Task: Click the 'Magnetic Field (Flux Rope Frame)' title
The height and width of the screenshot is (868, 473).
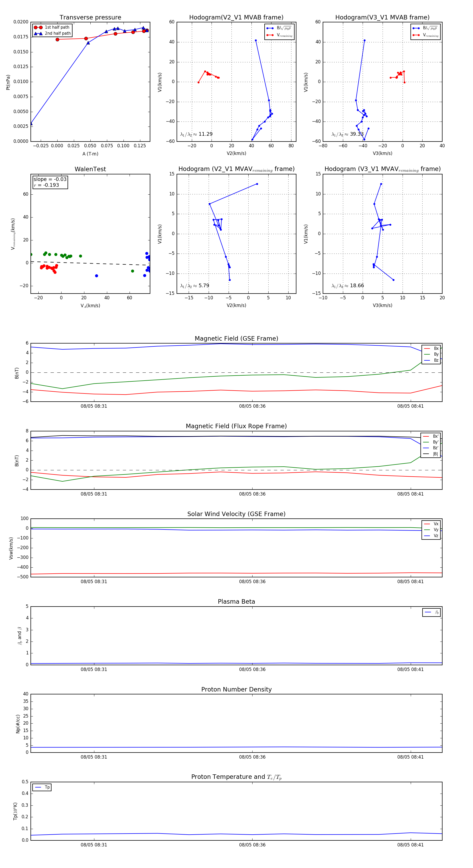Action: 236,426
